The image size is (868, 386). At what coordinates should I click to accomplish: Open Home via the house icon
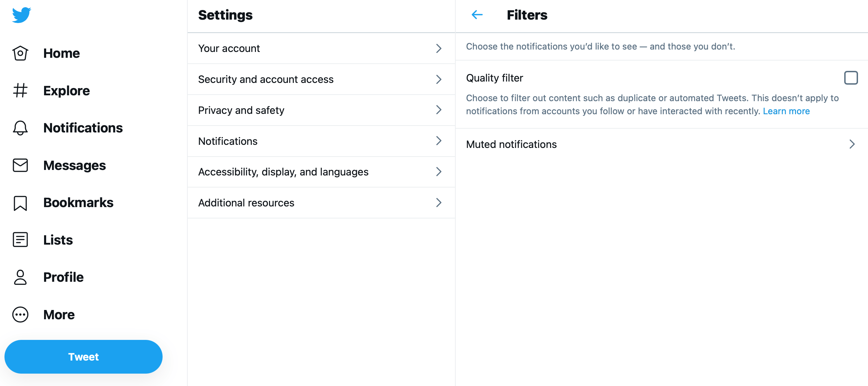click(x=20, y=53)
